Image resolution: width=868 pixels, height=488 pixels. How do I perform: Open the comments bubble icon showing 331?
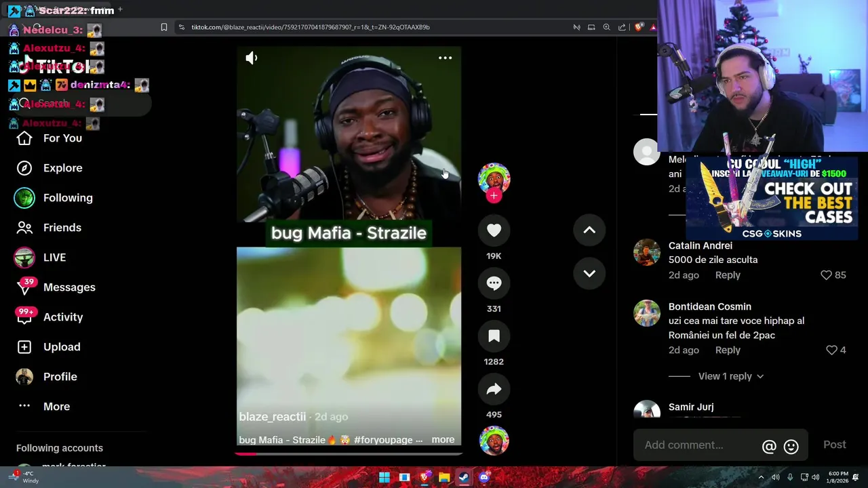(x=494, y=283)
